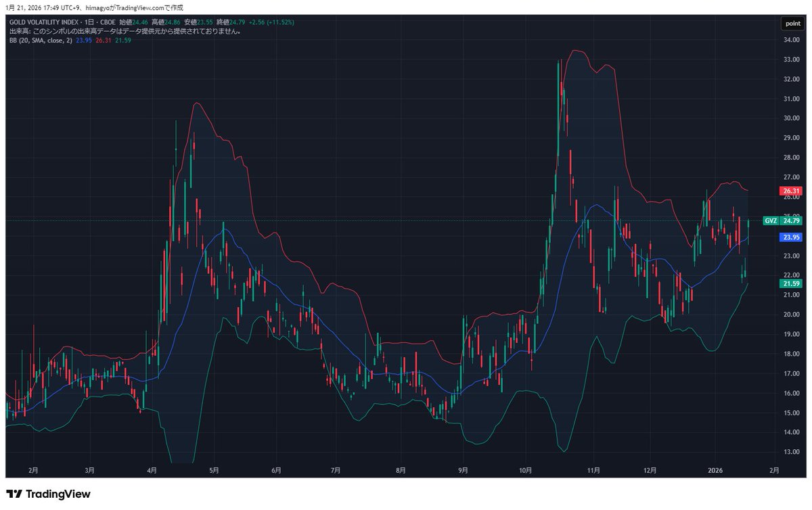The width and height of the screenshot is (812, 510).
Task: Click the GVZ 24.79 price label
Action: click(x=782, y=221)
